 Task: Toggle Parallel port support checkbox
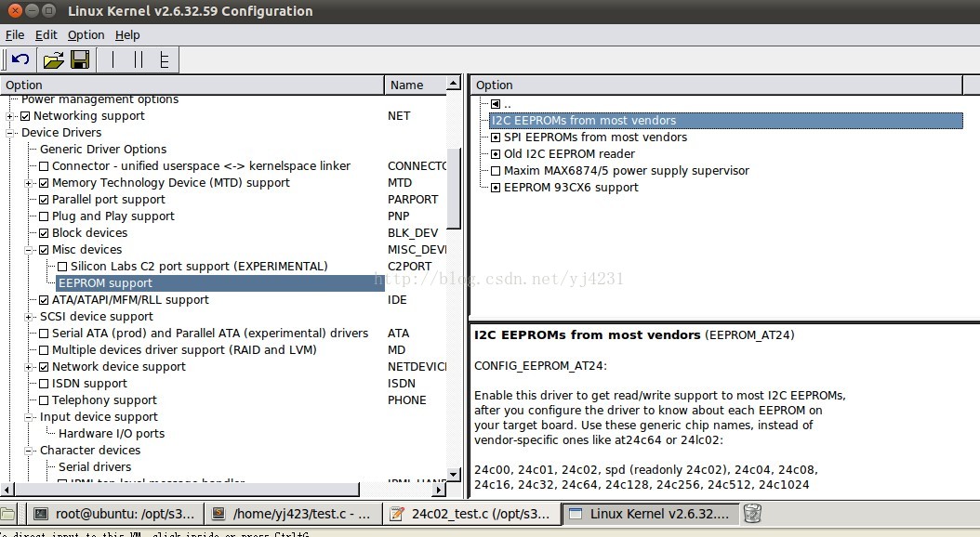click(44, 200)
